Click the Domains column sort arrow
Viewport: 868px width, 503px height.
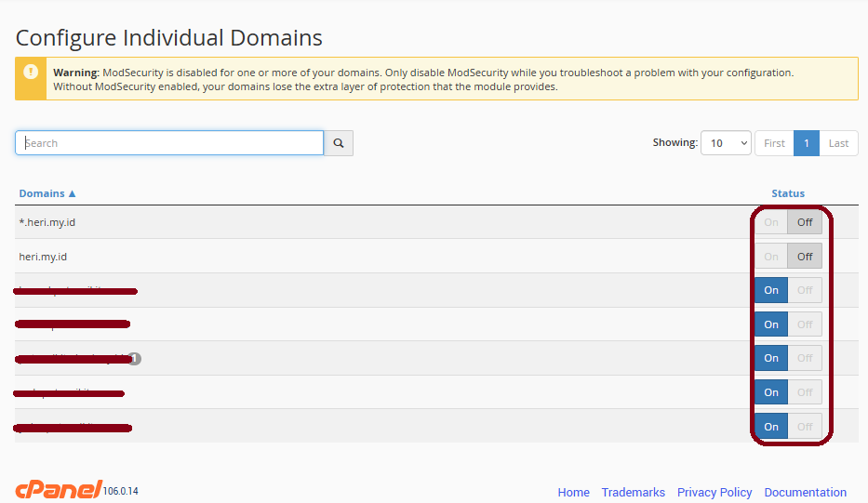(x=73, y=193)
